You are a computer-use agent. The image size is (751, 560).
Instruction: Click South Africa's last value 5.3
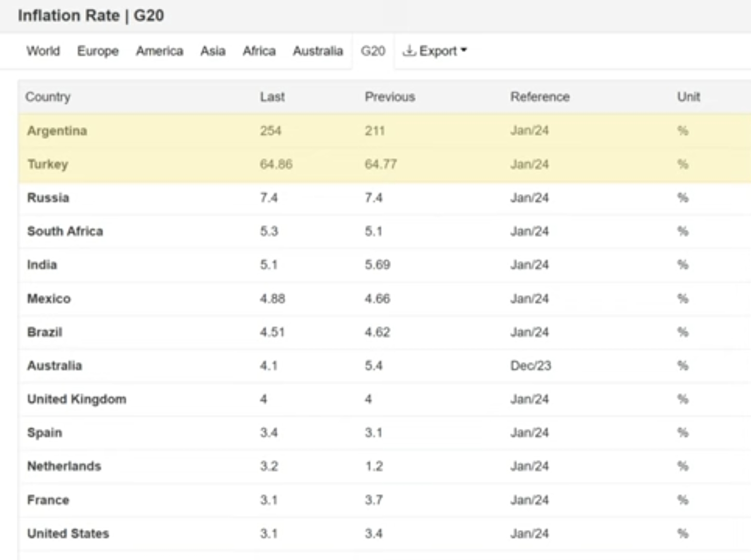point(269,231)
